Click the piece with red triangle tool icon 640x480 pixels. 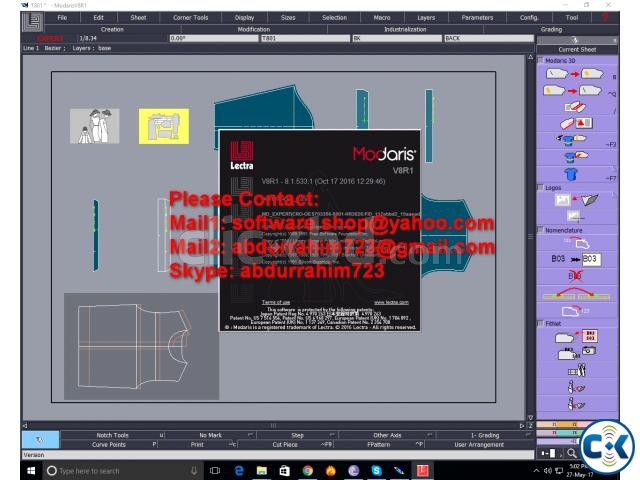[576, 123]
